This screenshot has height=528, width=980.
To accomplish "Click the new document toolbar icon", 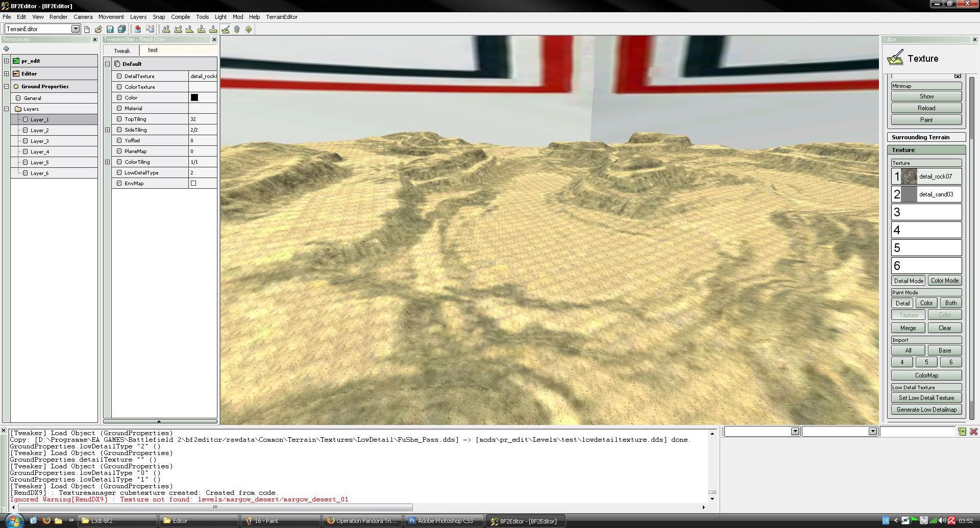I will [x=87, y=29].
